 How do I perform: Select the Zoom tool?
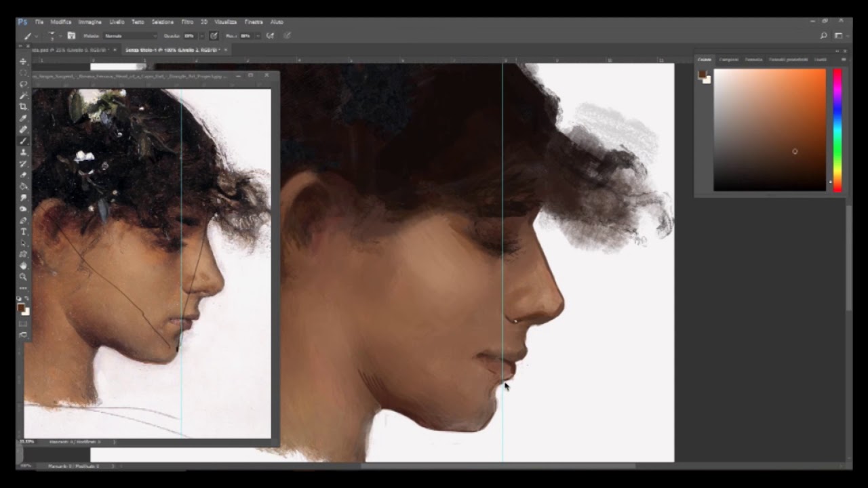click(23, 277)
